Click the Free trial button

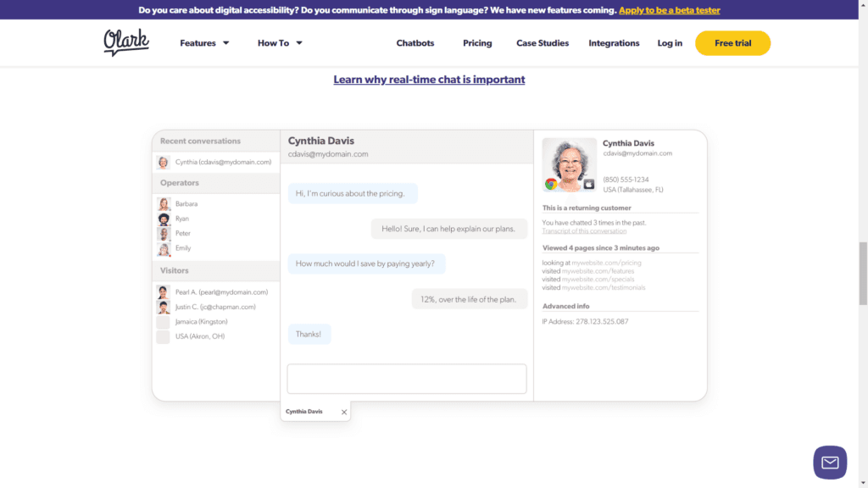(732, 42)
